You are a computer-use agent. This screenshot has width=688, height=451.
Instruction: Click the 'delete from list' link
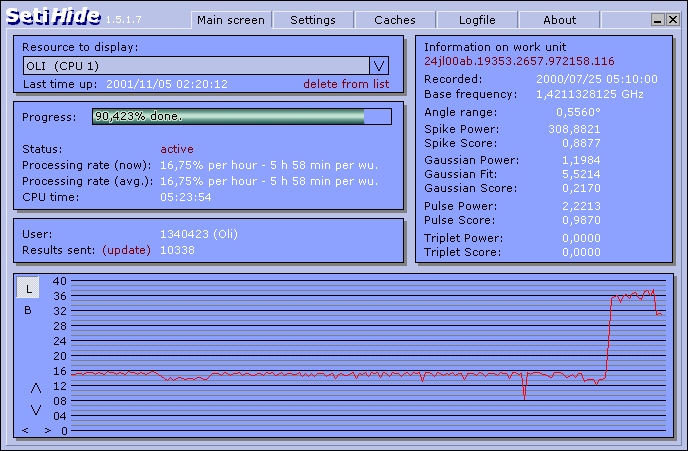(x=346, y=84)
